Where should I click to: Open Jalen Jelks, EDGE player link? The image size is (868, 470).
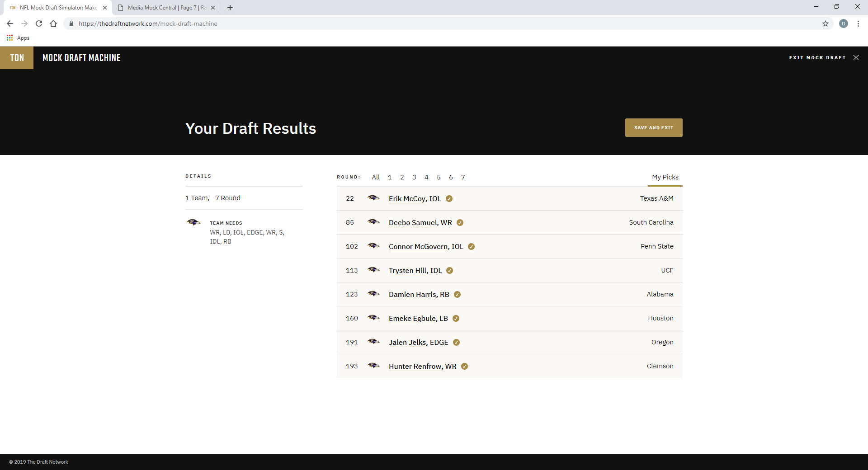click(419, 342)
